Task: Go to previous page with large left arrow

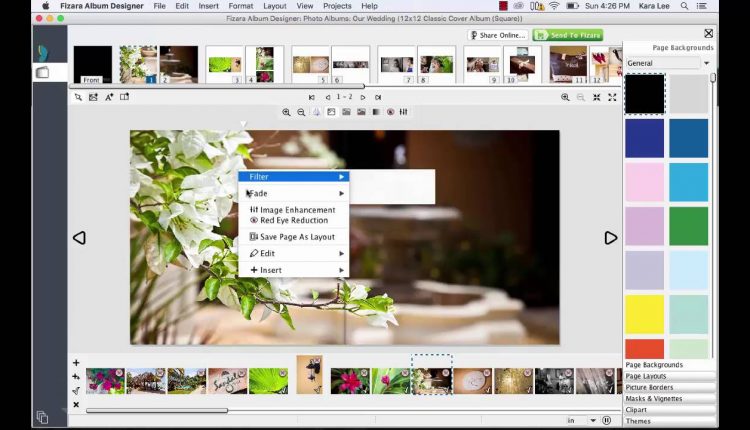Action: [79, 238]
